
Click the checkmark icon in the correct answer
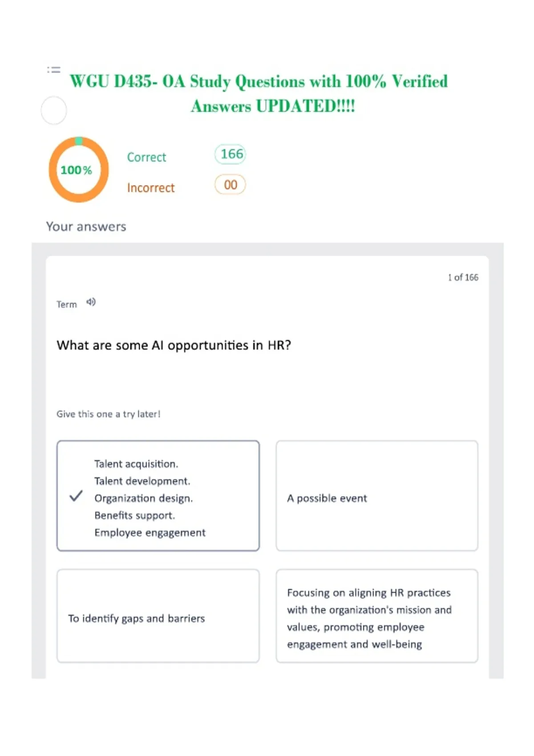[76, 496]
